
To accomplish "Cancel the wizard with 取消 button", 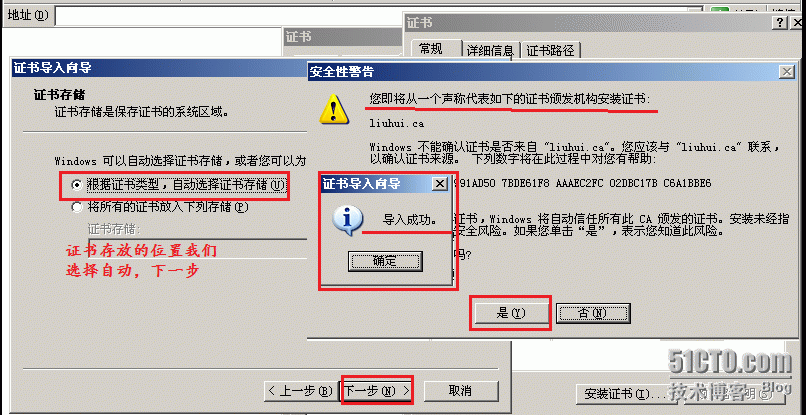I will coord(461,391).
